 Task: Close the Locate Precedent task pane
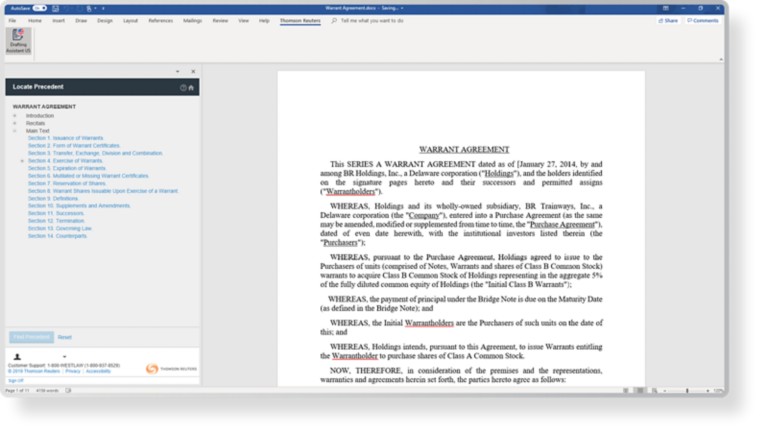tap(193, 72)
